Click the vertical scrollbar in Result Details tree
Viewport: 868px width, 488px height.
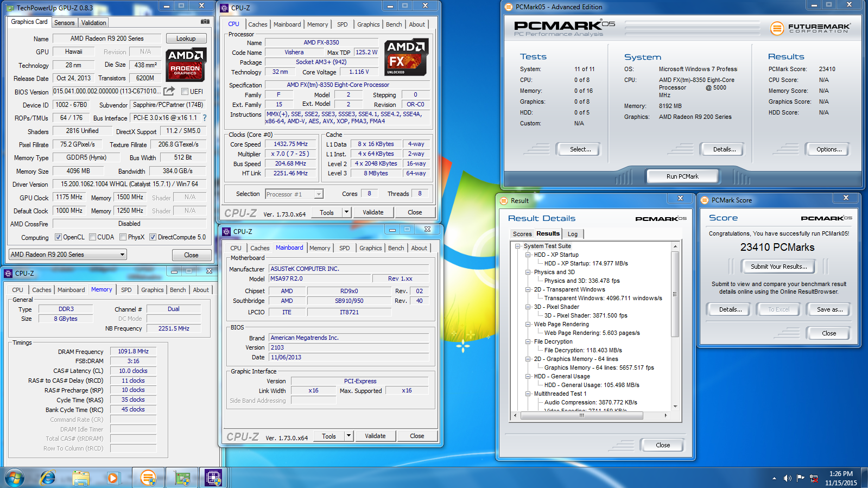pos(675,294)
